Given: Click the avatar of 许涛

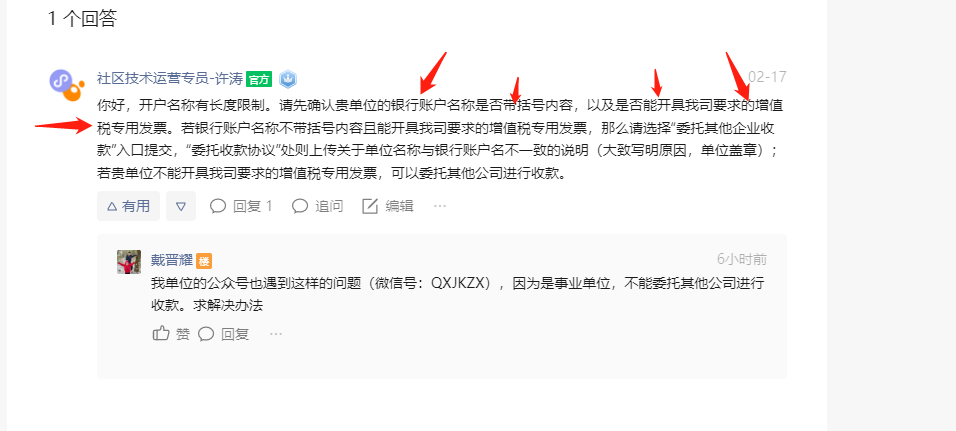Looking at the screenshot, I should click(67, 85).
